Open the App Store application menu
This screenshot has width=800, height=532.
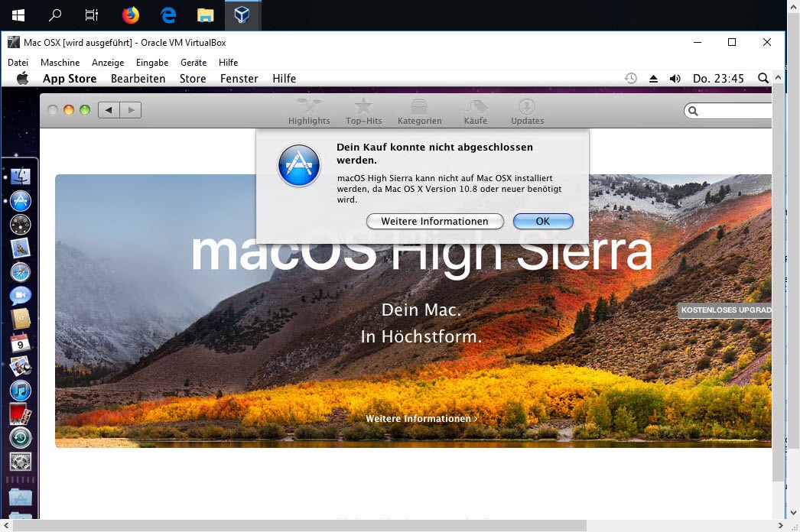(70, 79)
